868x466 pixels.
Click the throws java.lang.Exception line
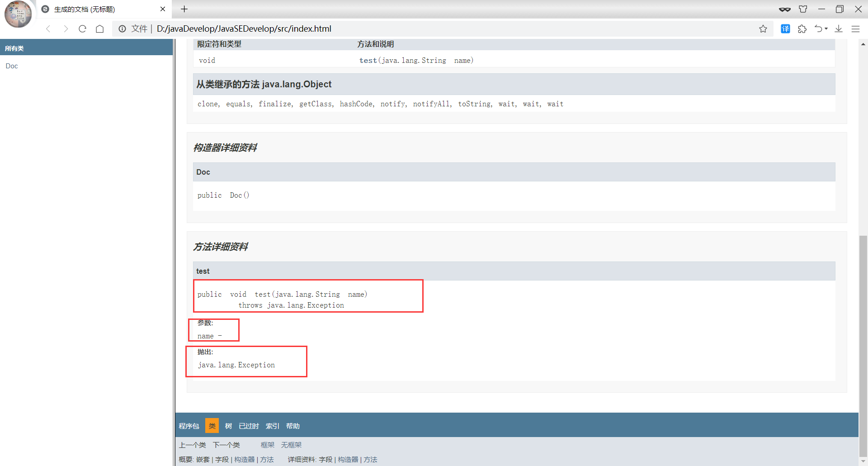pos(291,305)
